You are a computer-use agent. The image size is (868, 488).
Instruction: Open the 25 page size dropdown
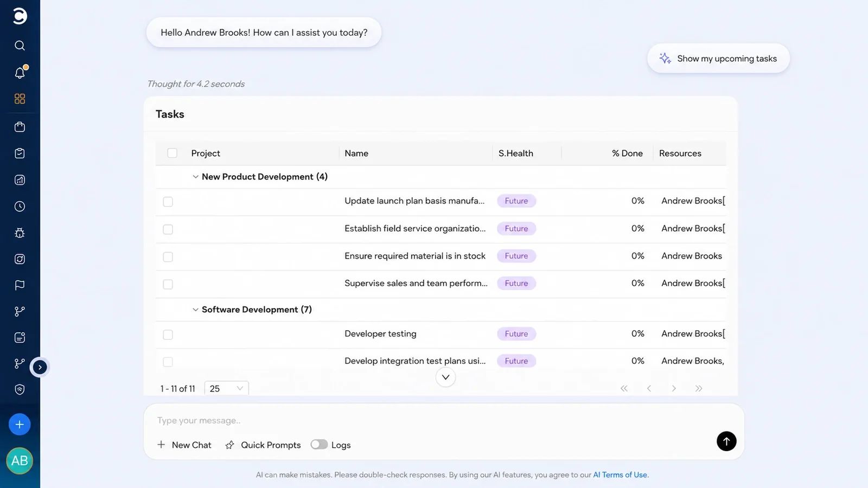coord(226,388)
